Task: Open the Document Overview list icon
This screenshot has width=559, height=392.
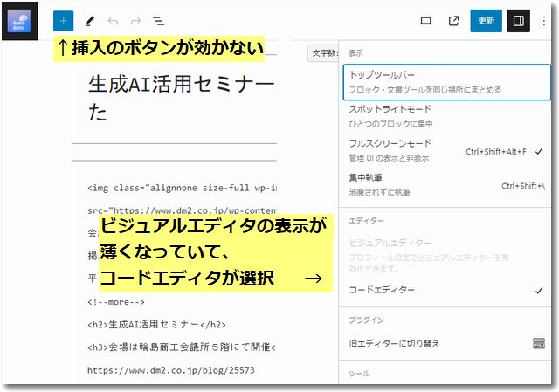Action: coord(159,21)
